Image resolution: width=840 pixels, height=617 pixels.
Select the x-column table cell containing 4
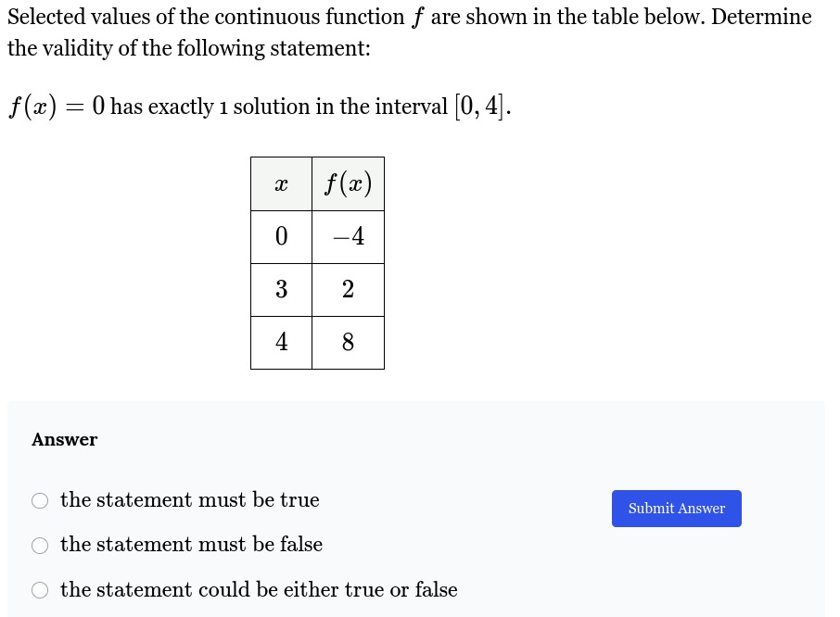(x=281, y=343)
